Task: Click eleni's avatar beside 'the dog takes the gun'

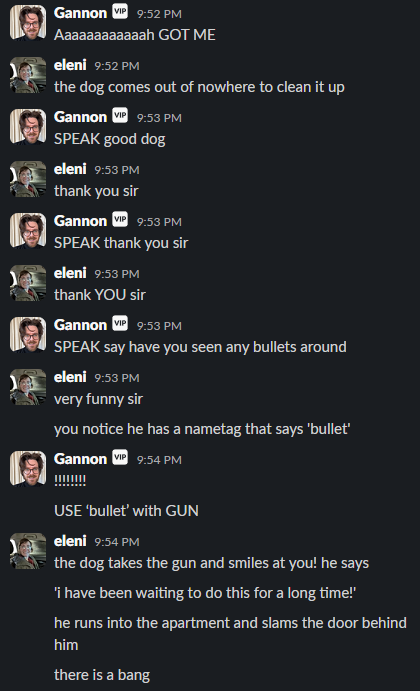Action: click(28, 551)
